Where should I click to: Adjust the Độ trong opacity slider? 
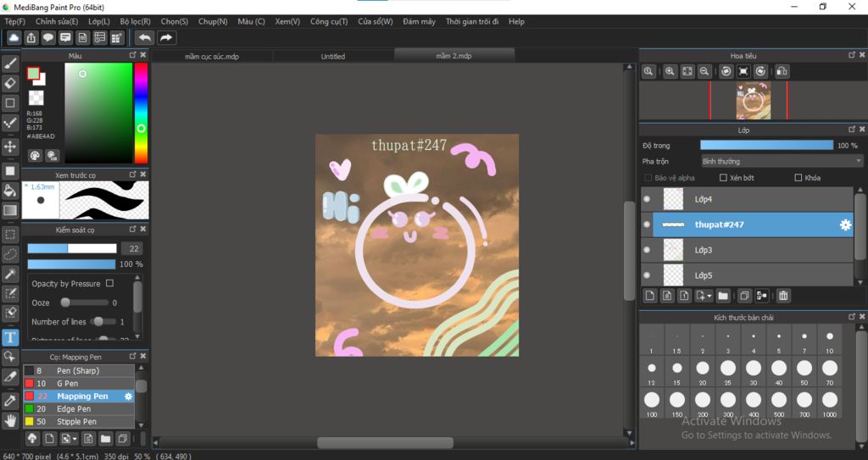point(766,145)
